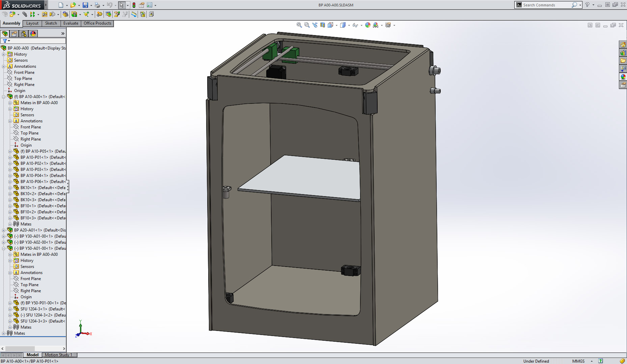Open the Custom Properties task pane tab
Viewport: 627px width, 364px height.
[623, 85]
